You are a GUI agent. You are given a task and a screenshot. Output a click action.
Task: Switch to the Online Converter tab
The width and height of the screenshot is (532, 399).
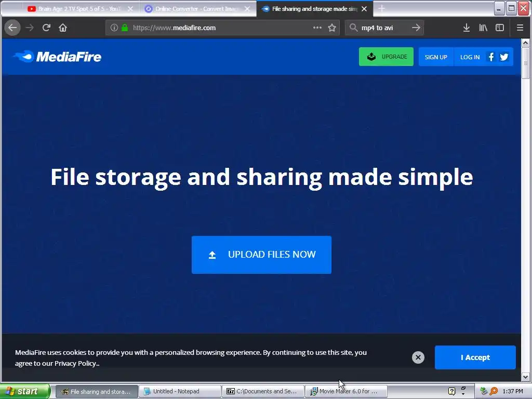point(197,9)
